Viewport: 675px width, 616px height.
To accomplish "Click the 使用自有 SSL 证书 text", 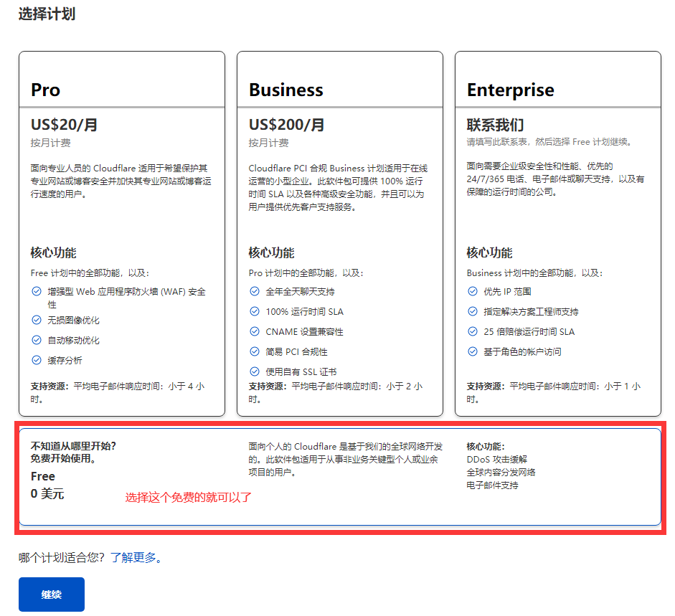I will click(x=301, y=372).
